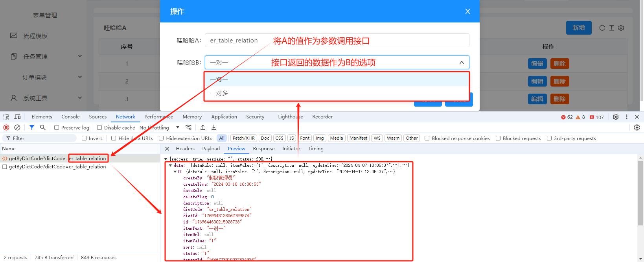Click the DevTools inspect element icon

(x=6, y=117)
